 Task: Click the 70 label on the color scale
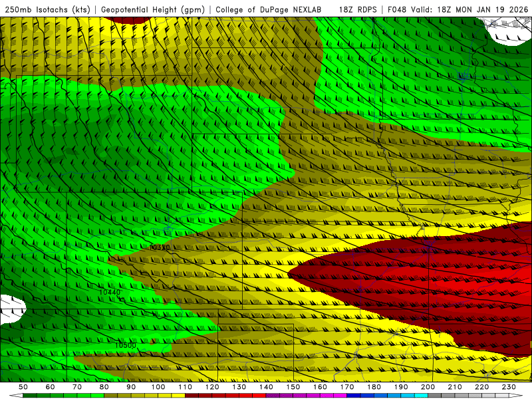point(77,387)
